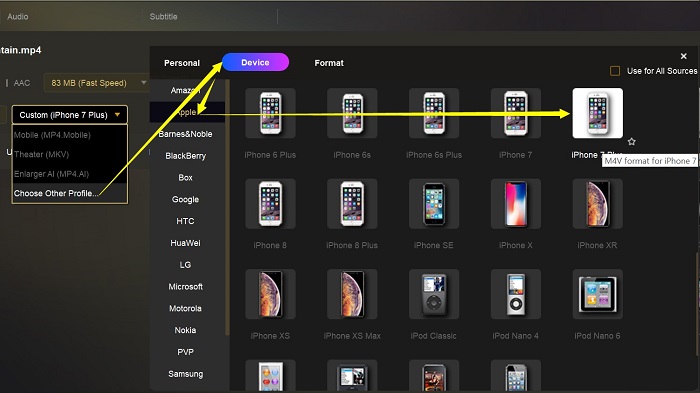
Task: Select PVP in the brand list
Action: point(187,352)
